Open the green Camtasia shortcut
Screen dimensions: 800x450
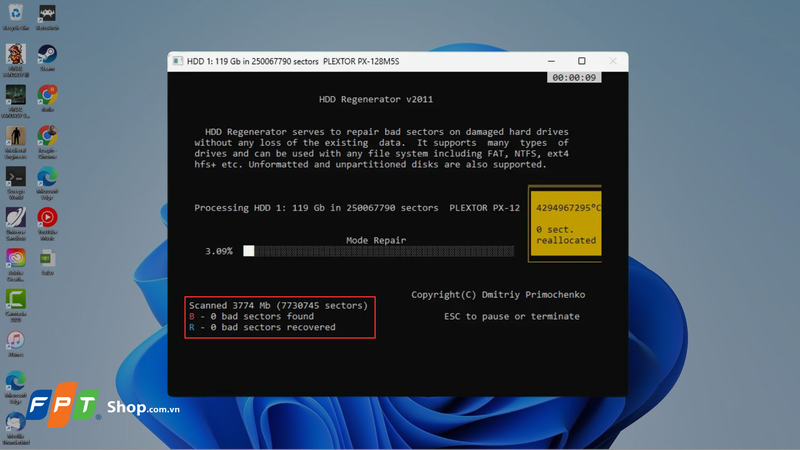(16, 305)
